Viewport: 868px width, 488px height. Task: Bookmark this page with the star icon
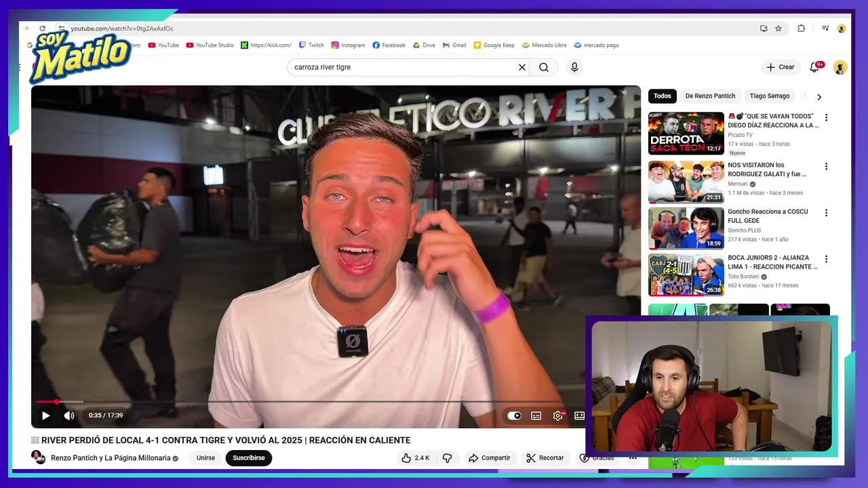778,28
